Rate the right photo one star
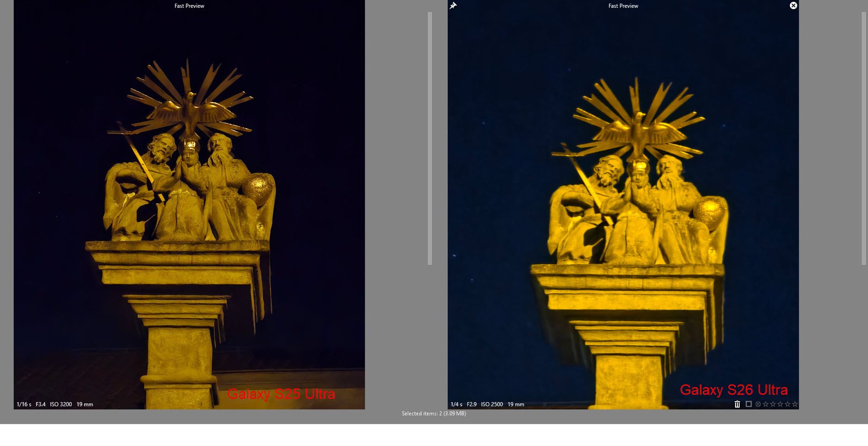The height and width of the screenshot is (446, 868). 765,404
